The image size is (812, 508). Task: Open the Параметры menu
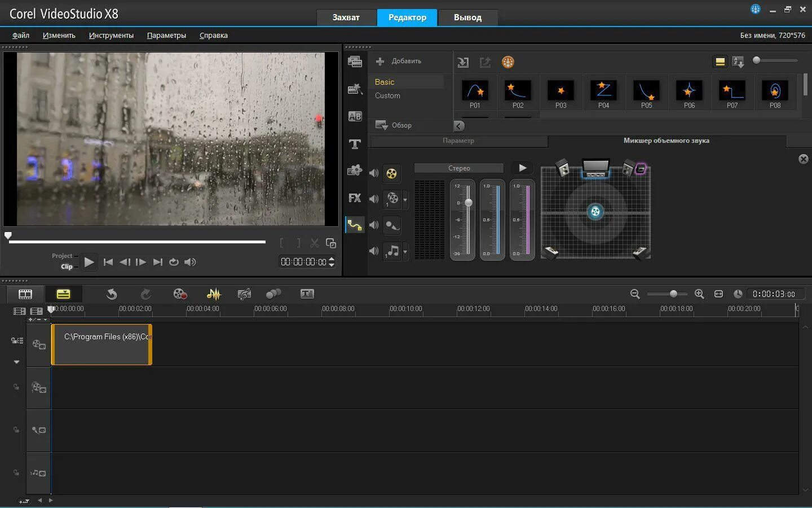(x=166, y=35)
